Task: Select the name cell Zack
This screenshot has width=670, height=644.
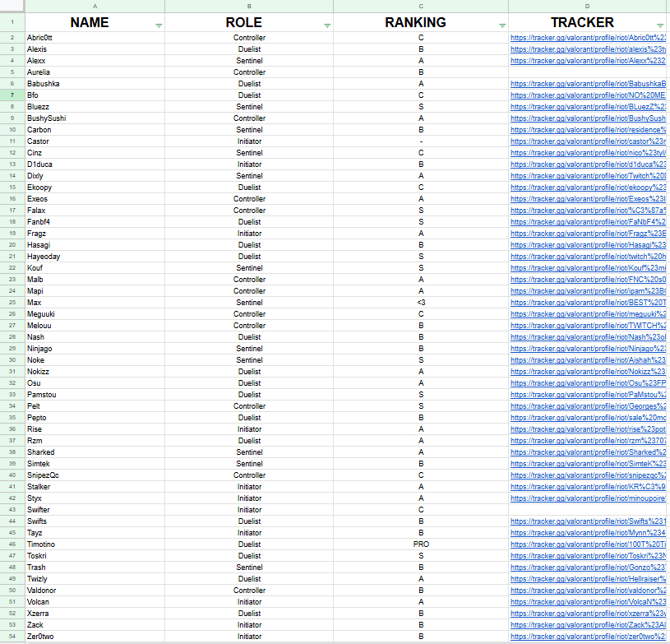Action: 95,625
